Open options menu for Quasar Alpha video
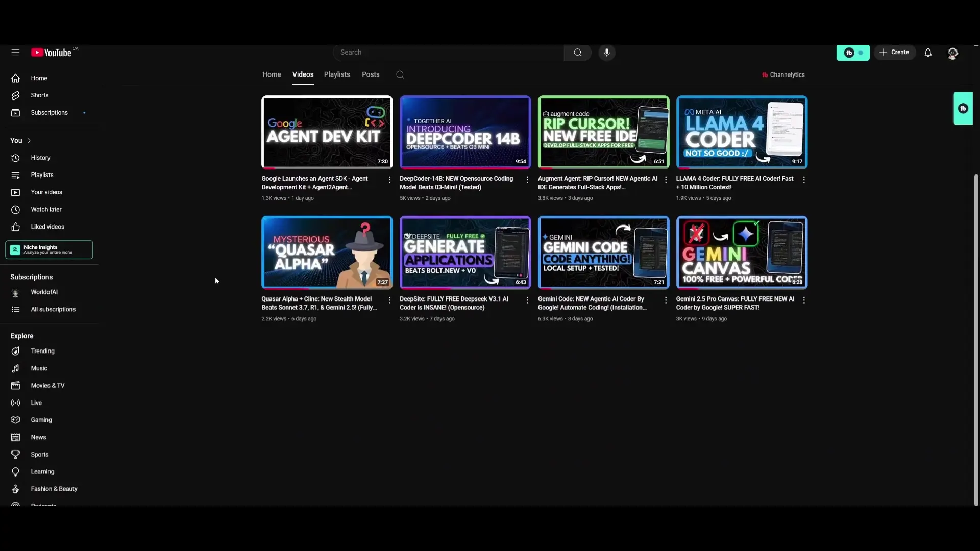Screen dimensions: 980x551 (389, 300)
